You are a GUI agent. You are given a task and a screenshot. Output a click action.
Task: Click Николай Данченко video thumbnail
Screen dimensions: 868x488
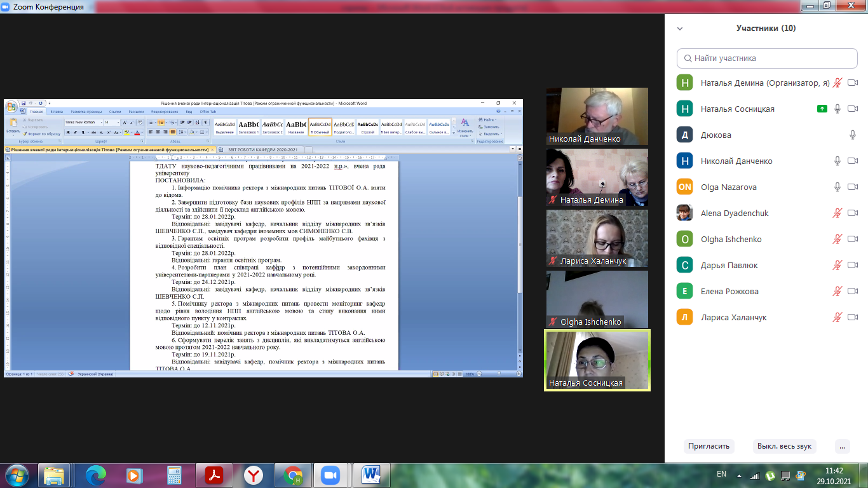click(597, 116)
